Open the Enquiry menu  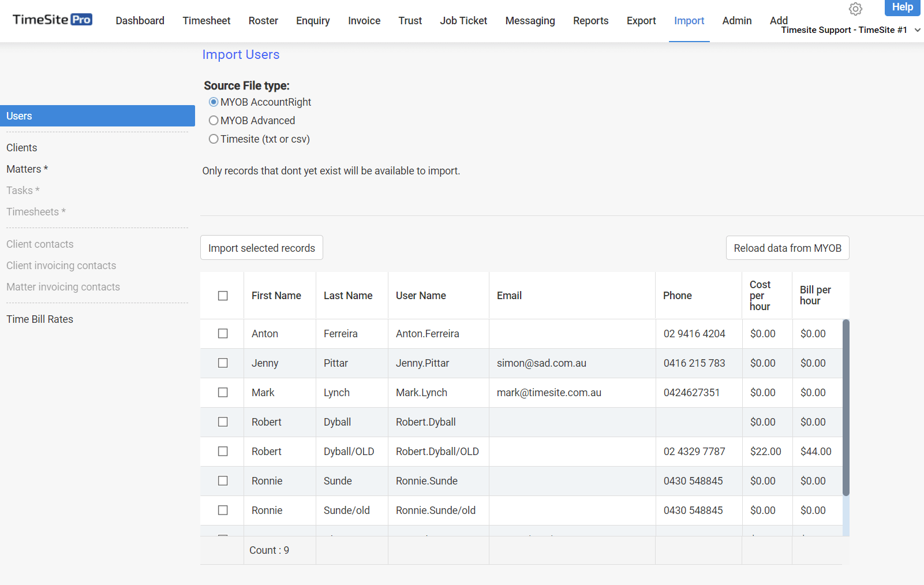[x=313, y=21]
